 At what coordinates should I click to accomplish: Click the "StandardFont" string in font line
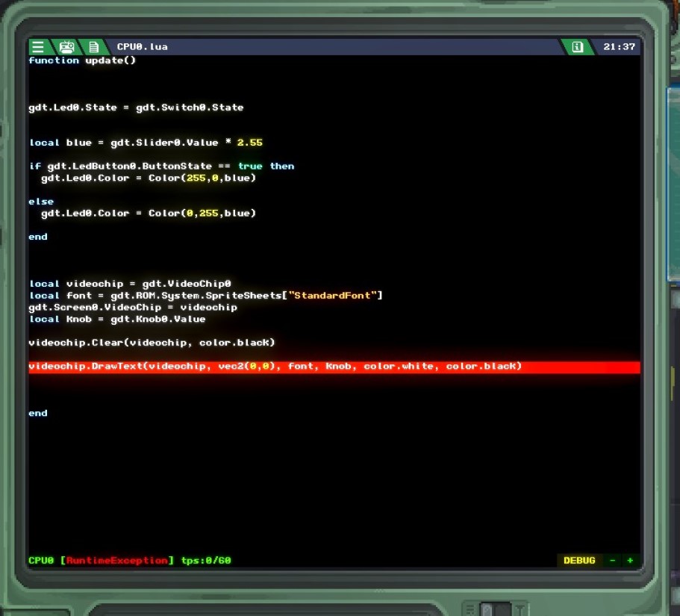click(x=333, y=296)
